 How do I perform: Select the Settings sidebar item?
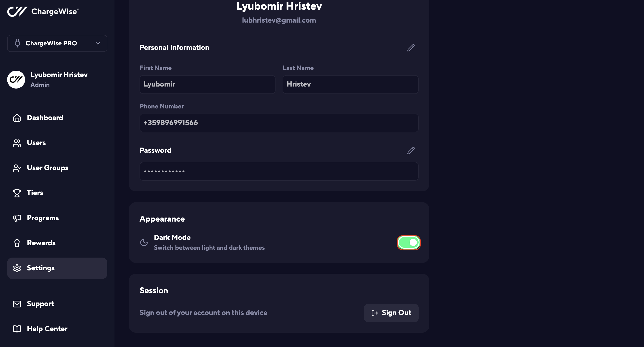click(x=57, y=268)
